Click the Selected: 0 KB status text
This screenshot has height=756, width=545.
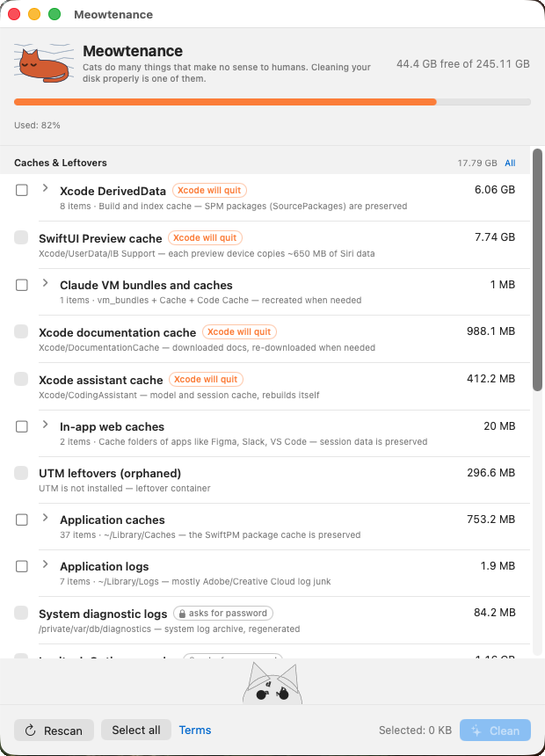415,731
